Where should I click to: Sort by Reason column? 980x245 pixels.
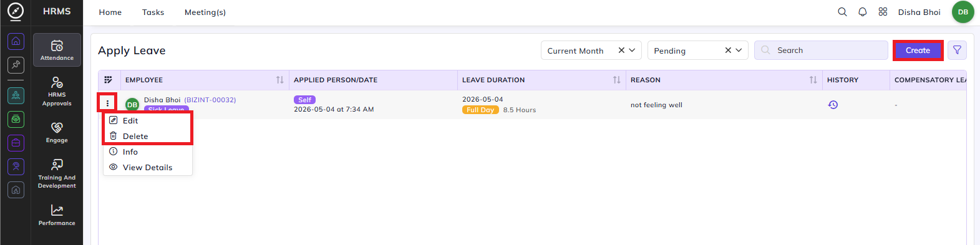coord(813,80)
